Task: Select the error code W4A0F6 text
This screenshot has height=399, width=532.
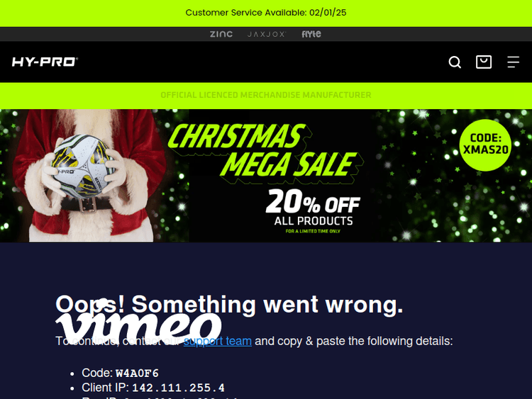Action: point(137,373)
